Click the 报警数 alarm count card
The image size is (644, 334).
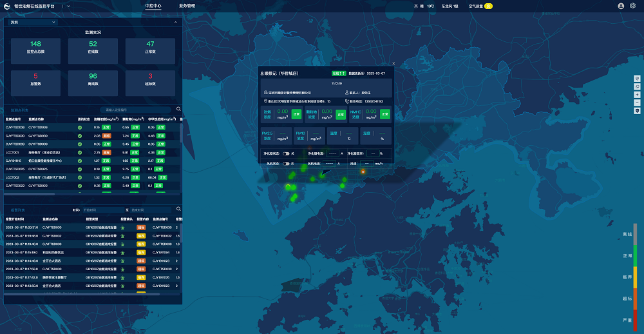[x=36, y=79]
